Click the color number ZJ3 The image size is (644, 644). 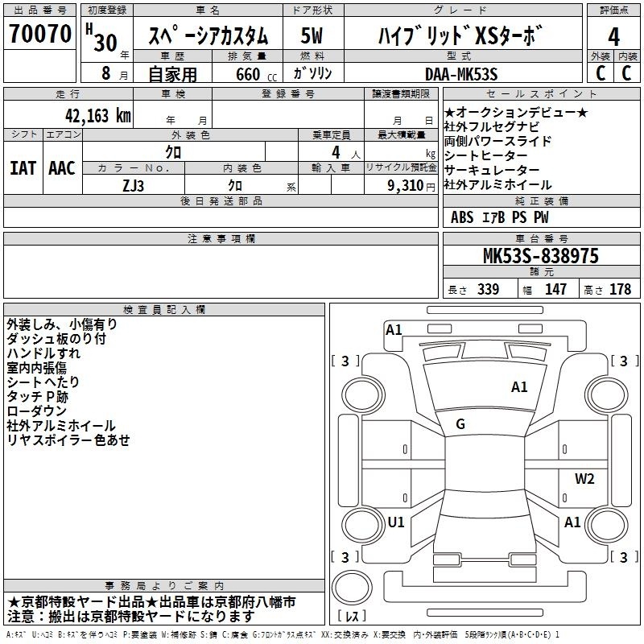(133, 184)
